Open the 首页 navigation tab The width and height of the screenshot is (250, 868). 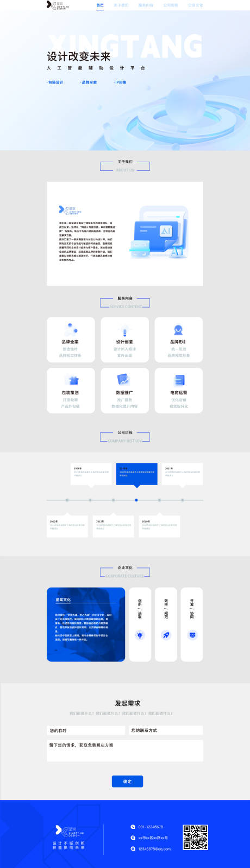point(100,5)
